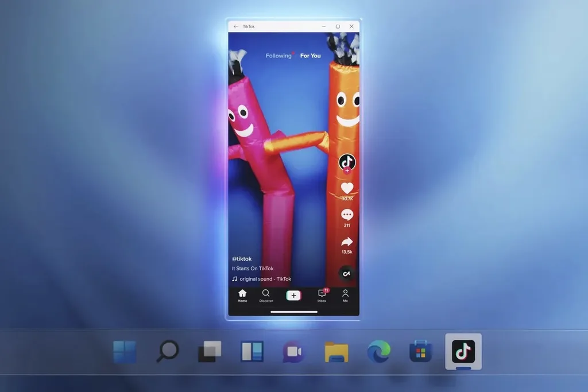Maximize the TikTok window
588x392 pixels.
[338, 26]
